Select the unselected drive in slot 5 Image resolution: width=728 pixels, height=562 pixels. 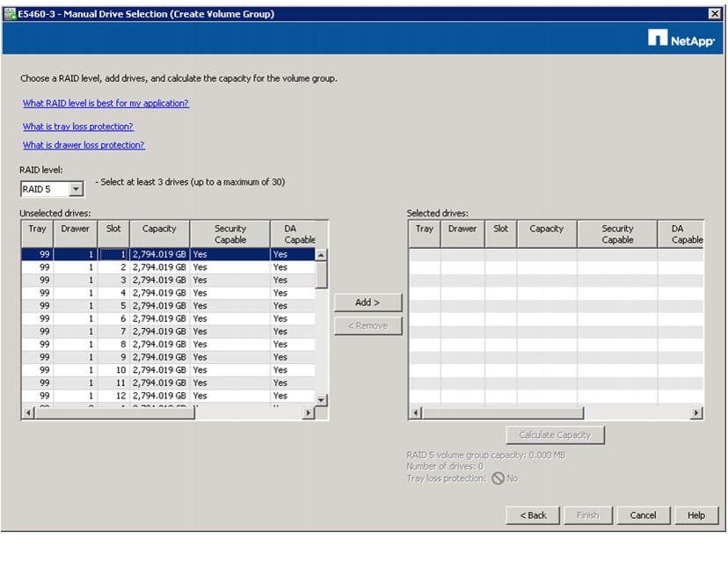pyautogui.click(x=168, y=305)
